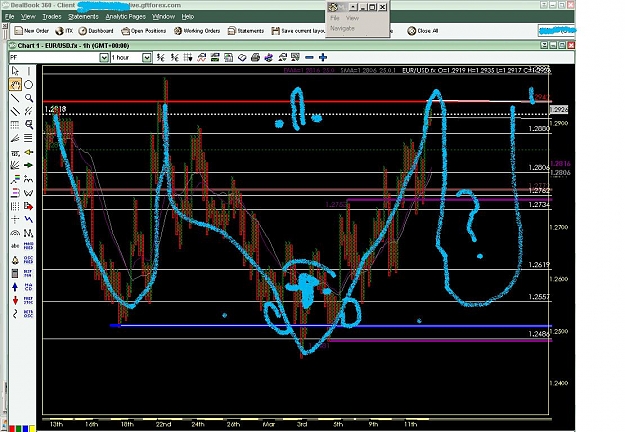Click the Mar date label on axis
This screenshot has width=625, height=432.
click(269, 424)
